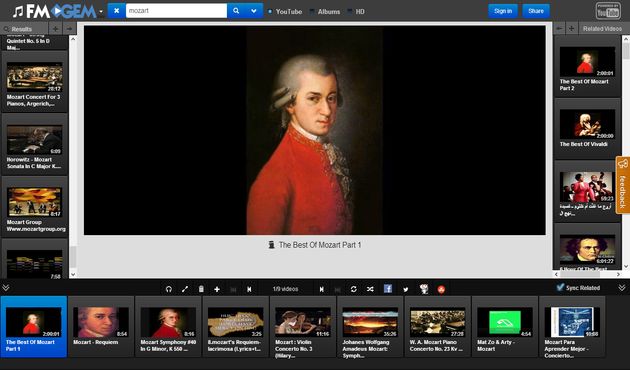Expand search options chevron next to magnifier
The image size is (630, 370).
point(254,11)
